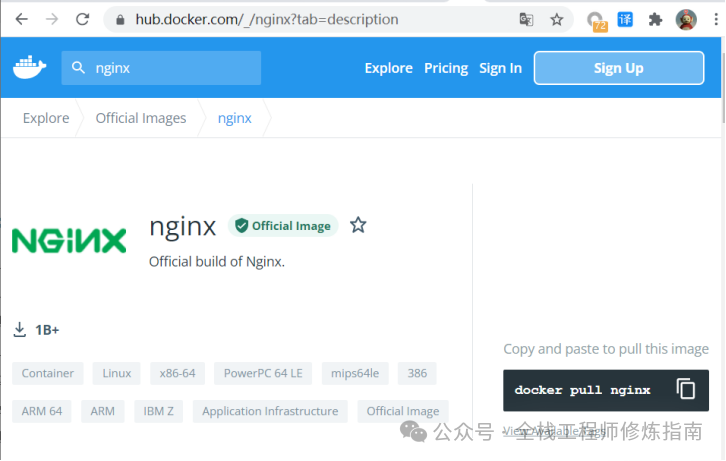Select the PowerPC 64 LE tag
726x461 pixels.
pyautogui.click(x=263, y=373)
